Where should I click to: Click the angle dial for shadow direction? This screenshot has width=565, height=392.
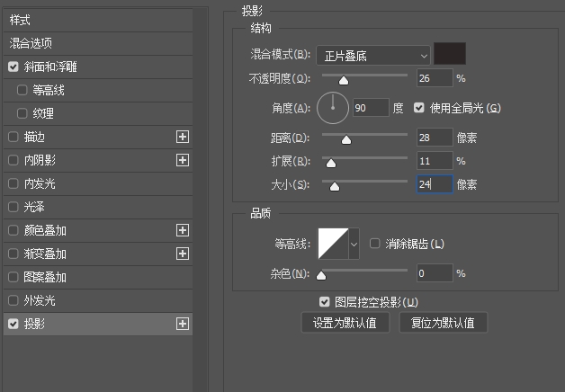pyautogui.click(x=333, y=108)
